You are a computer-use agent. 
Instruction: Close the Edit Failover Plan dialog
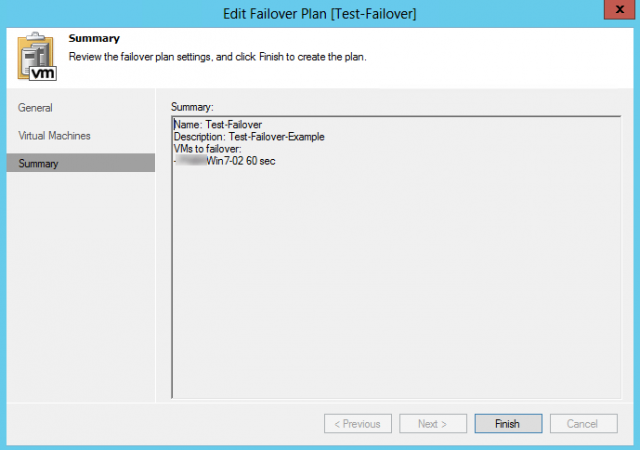616,12
